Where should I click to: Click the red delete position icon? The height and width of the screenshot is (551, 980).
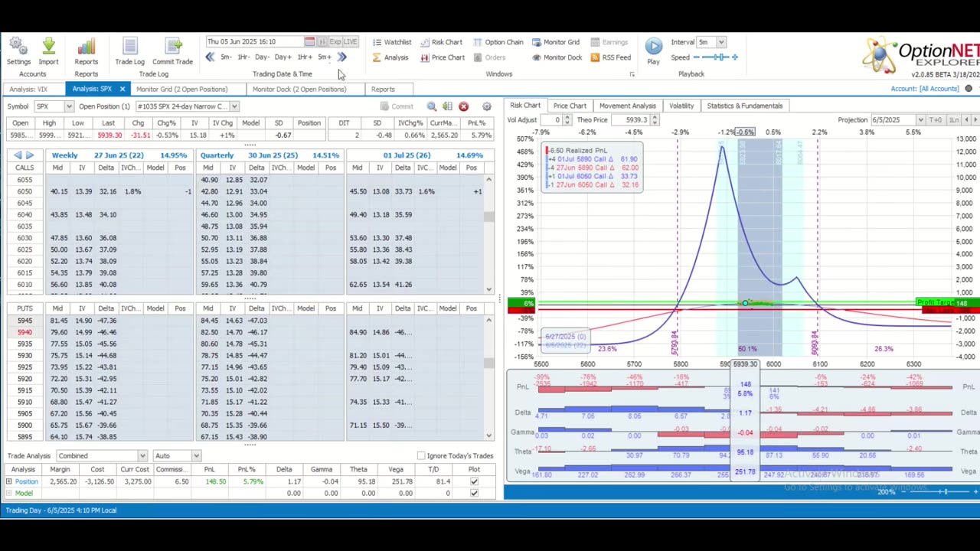click(463, 106)
